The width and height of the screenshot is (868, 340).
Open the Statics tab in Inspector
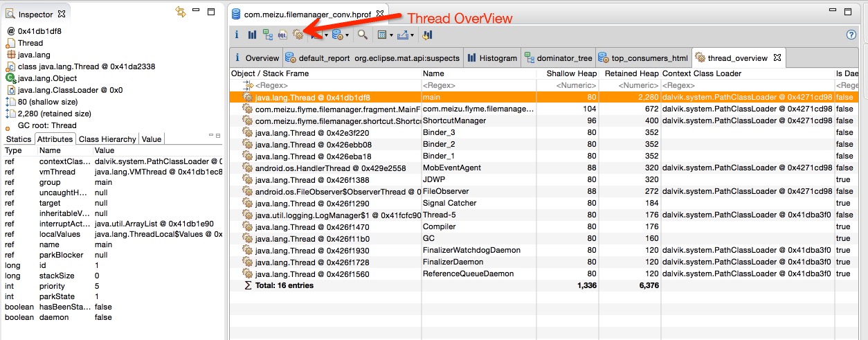coord(19,139)
